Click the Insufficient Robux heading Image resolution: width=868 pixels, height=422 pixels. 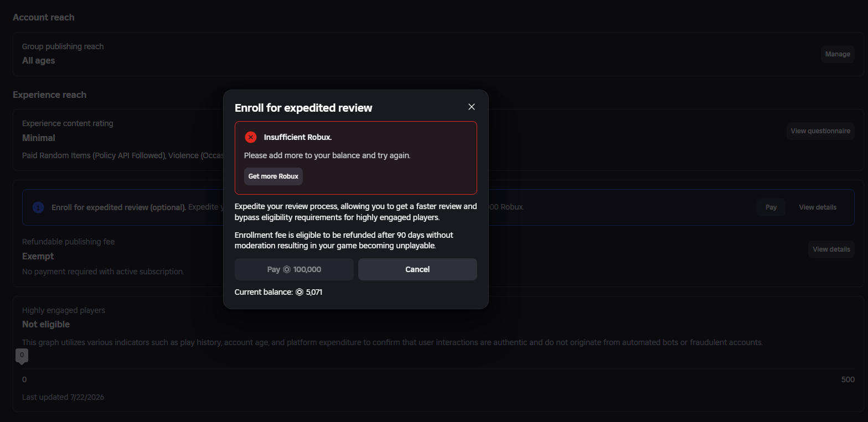[298, 137]
